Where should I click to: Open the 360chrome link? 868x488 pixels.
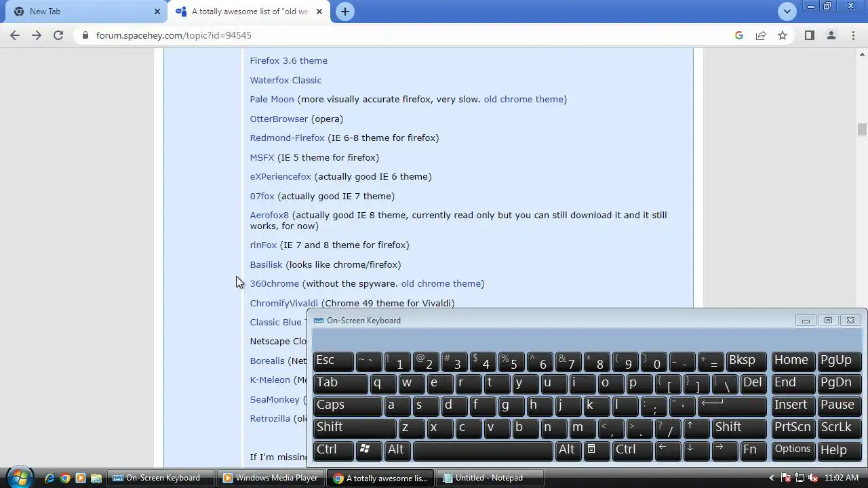[274, 283]
